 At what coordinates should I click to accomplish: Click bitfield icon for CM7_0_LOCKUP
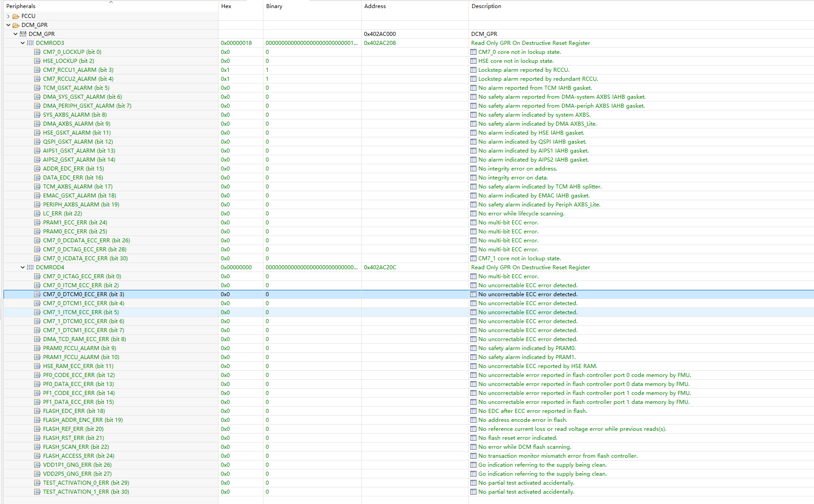tap(38, 52)
